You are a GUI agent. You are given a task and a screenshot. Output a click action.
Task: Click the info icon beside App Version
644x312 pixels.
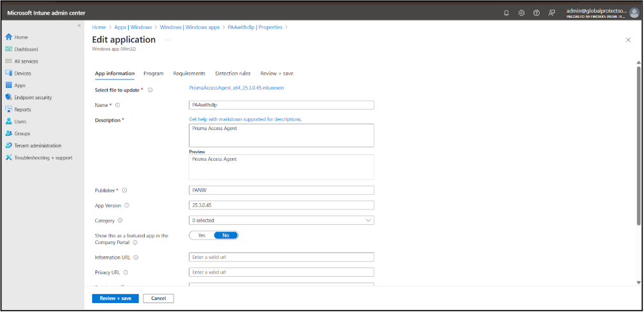coord(127,206)
